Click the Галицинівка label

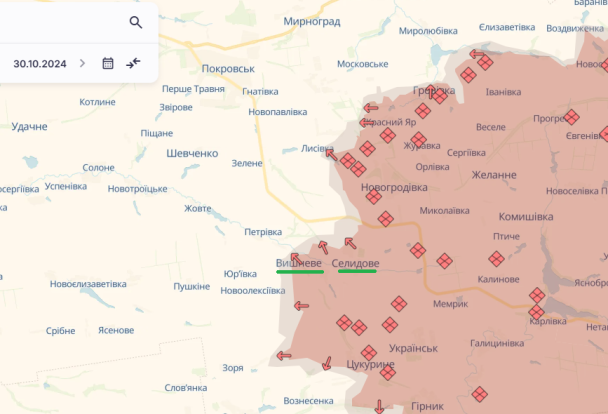click(497, 343)
